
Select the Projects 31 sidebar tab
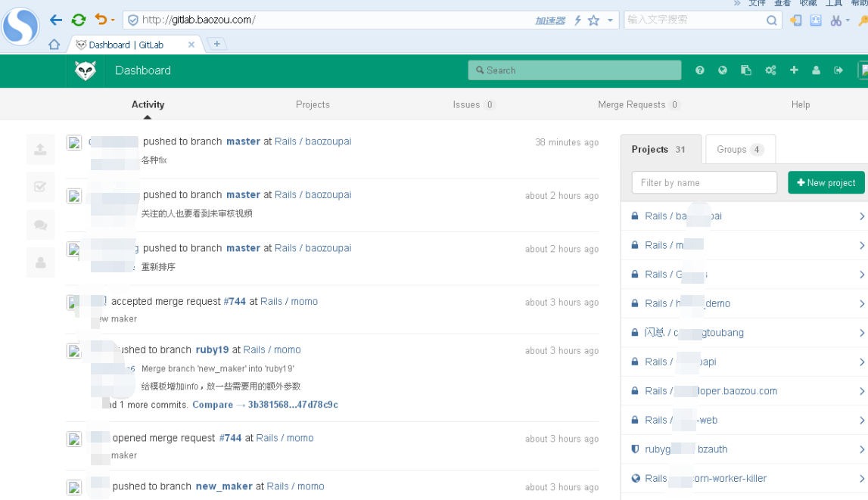point(661,149)
